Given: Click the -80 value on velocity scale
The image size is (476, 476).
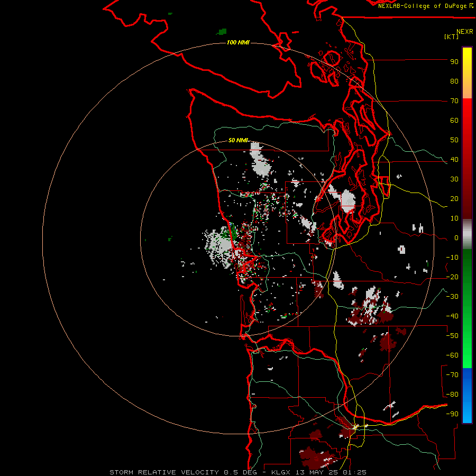Looking at the screenshot, I should [x=452, y=395].
